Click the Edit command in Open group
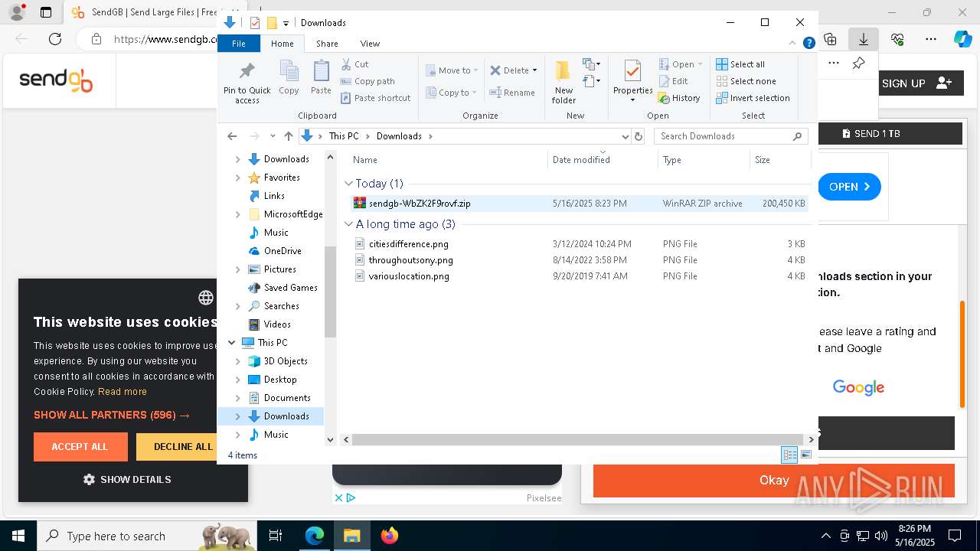This screenshot has width=980, height=551. 673,81
